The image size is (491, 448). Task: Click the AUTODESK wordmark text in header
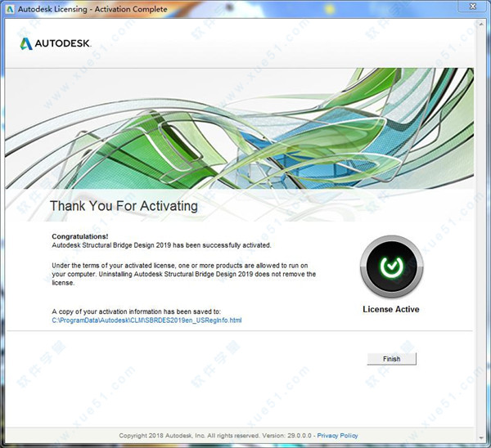click(x=65, y=43)
